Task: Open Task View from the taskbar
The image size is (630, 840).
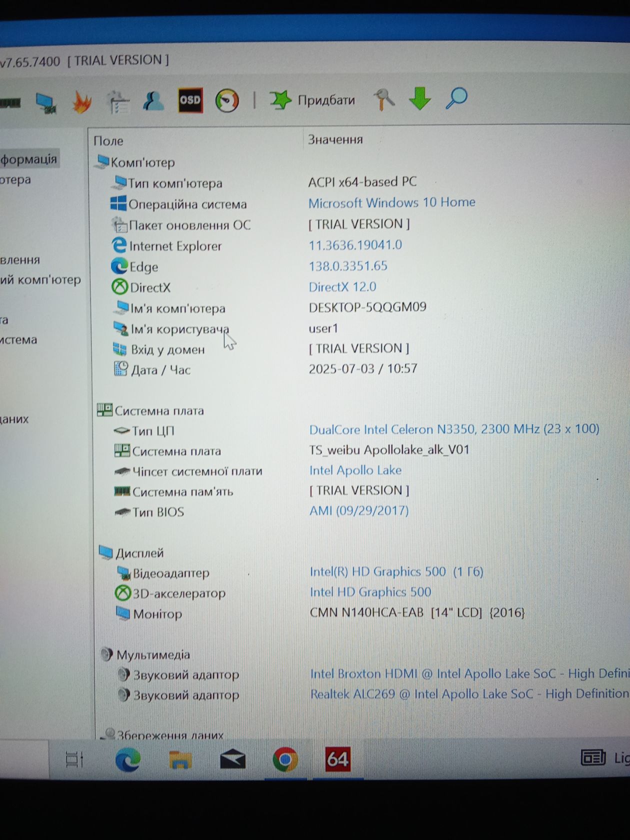Action: [74, 760]
